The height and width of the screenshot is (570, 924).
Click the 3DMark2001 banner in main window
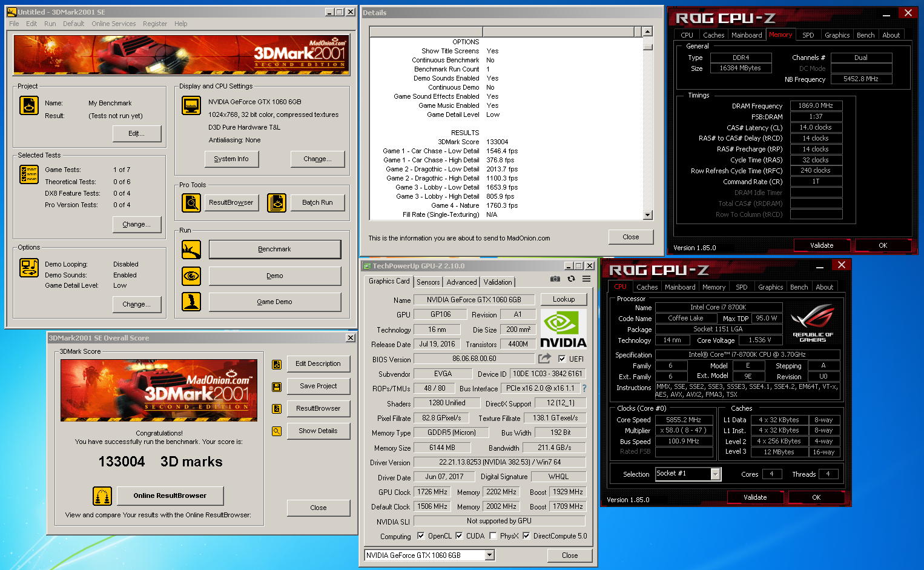coord(182,55)
